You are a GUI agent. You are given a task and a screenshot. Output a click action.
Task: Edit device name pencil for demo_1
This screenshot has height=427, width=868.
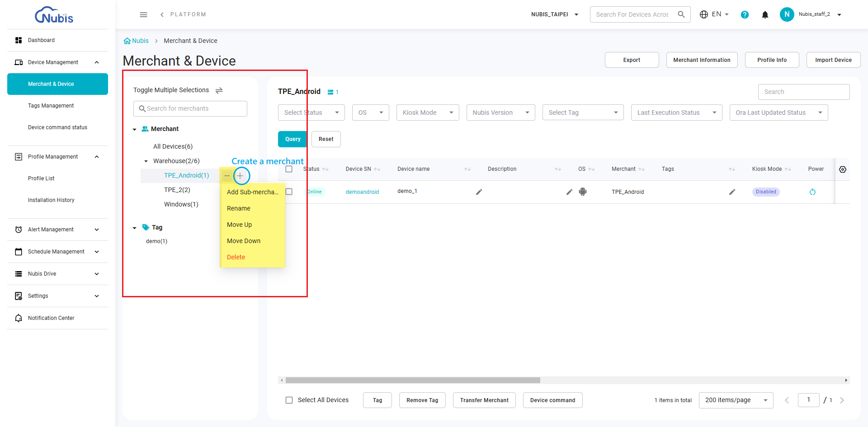[479, 192]
